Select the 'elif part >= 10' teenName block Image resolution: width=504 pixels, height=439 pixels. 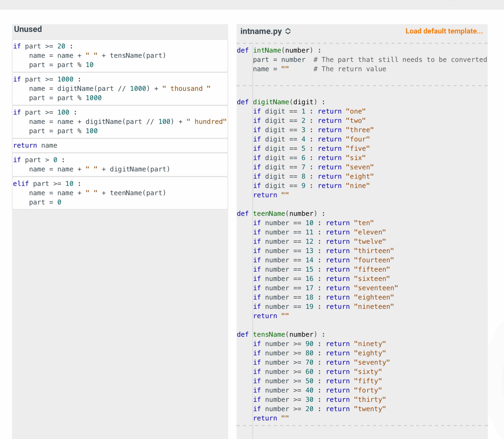click(x=120, y=193)
